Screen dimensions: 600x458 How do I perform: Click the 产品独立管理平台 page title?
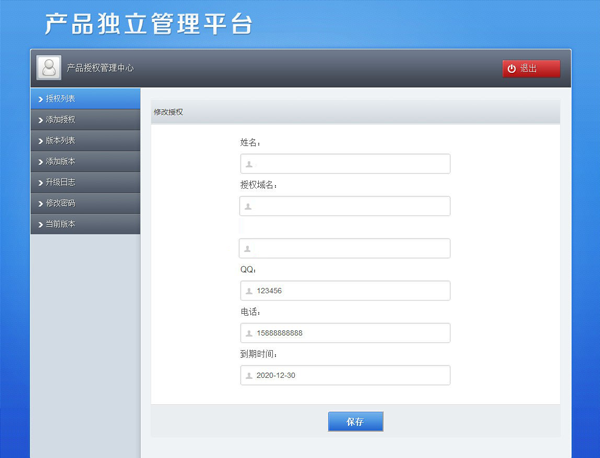(148, 24)
